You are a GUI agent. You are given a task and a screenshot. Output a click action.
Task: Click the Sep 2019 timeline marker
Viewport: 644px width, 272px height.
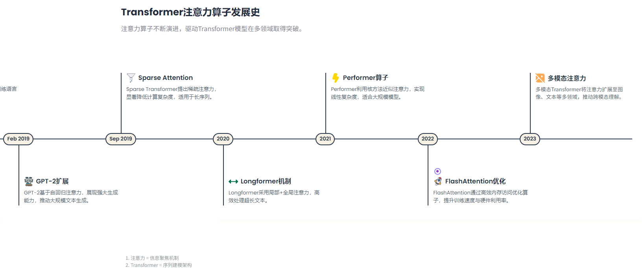pos(121,139)
